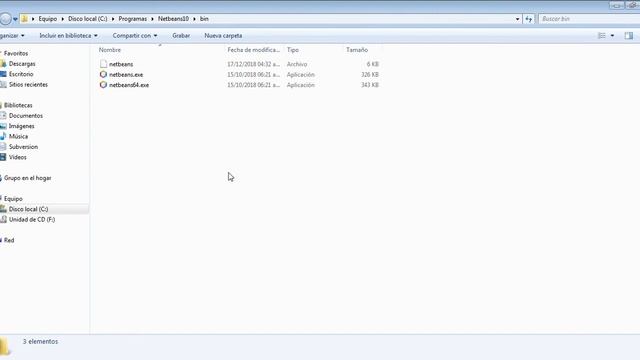Viewport: 640px width, 360px height.
Task: Open the Documentos library
Action: [x=26, y=116]
